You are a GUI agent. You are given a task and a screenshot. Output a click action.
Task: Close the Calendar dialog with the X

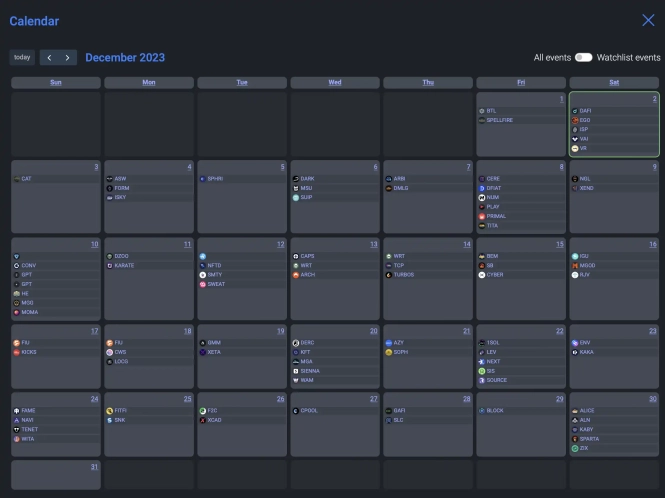tap(648, 20)
